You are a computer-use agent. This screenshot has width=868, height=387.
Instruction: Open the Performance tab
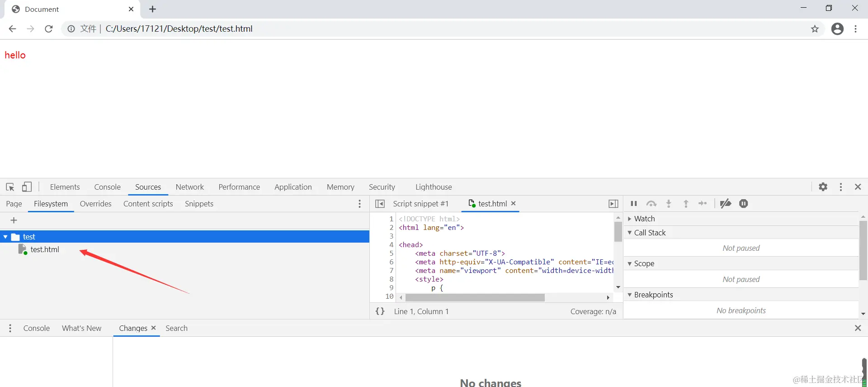click(239, 187)
